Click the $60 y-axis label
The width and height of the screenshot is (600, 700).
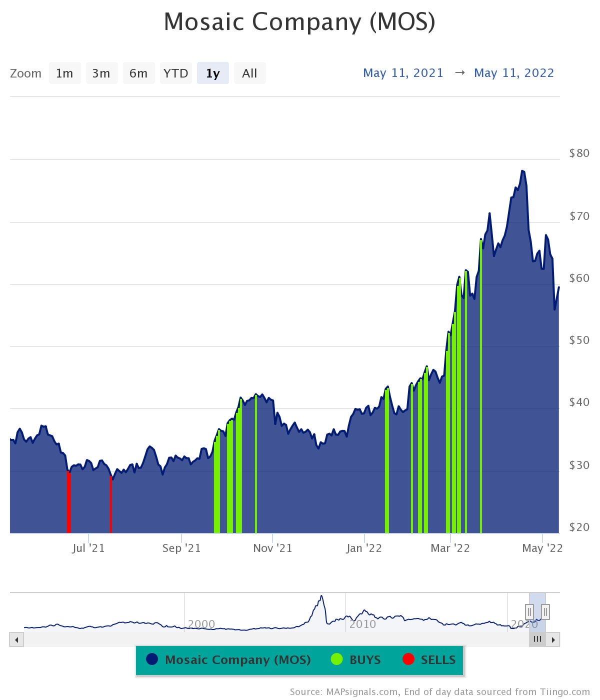coord(579,278)
